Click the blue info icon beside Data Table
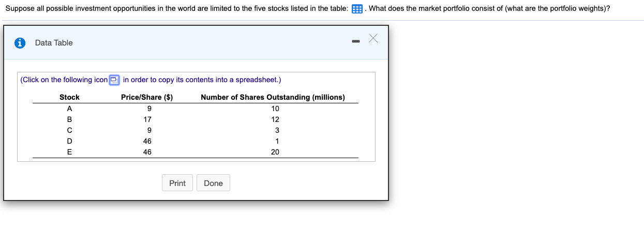The height and width of the screenshot is (231, 644). point(20,43)
